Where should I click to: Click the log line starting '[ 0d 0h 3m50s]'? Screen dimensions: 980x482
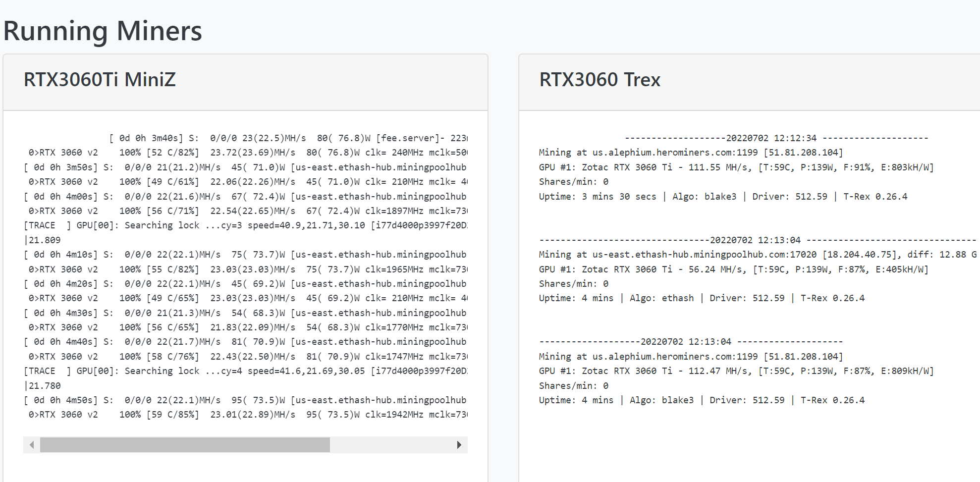point(245,167)
